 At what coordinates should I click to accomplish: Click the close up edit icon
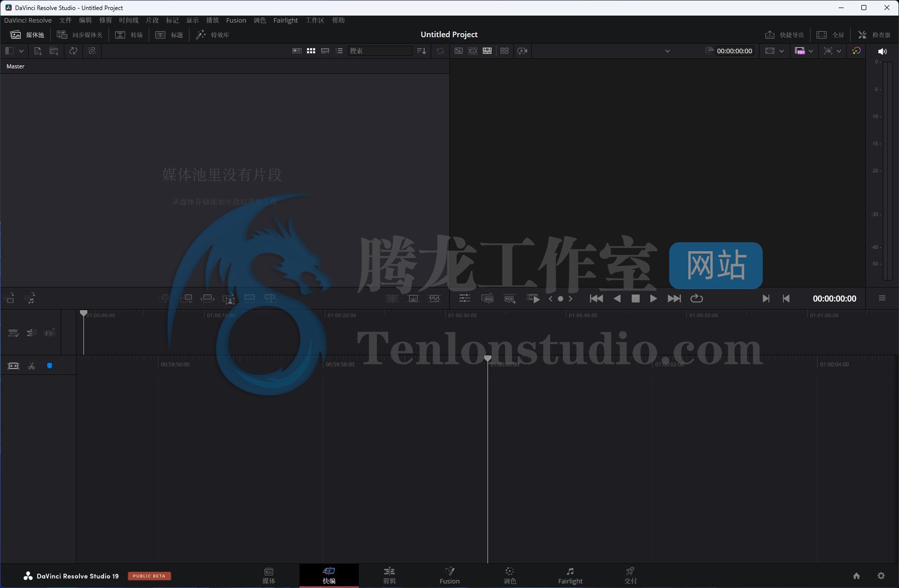pyautogui.click(x=229, y=299)
